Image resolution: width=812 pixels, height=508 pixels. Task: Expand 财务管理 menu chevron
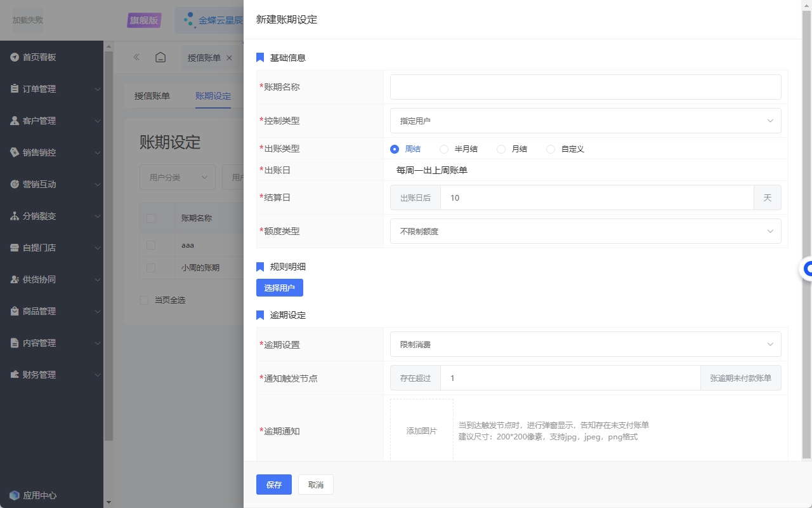pyautogui.click(x=98, y=375)
